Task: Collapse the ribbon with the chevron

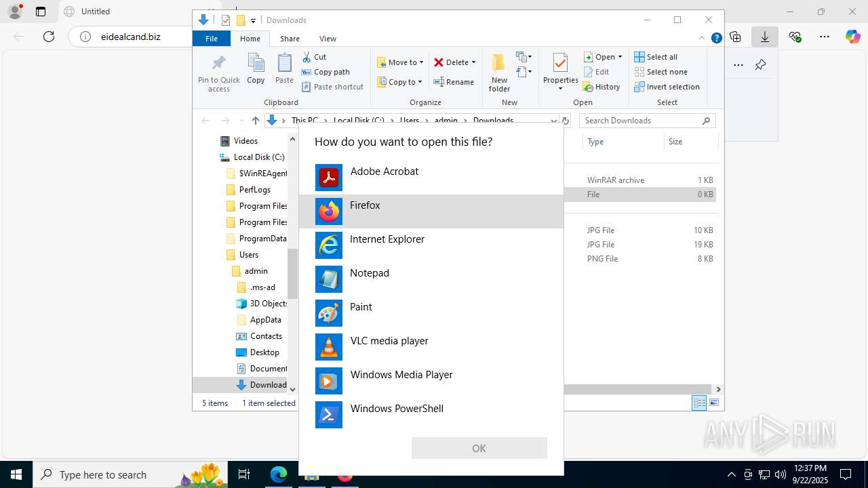Action: [x=702, y=39]
